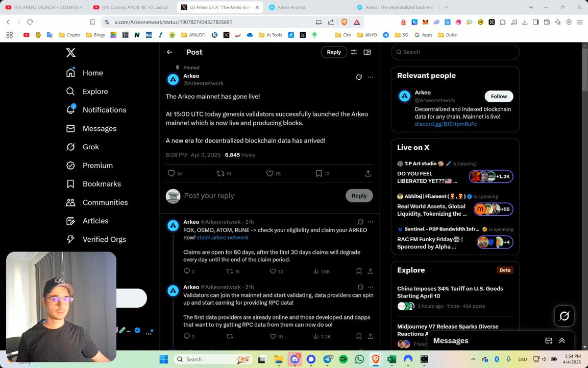Image resolution: width=588 pixels, height=368 pixels.
Task: Repost the main post with 19 reposts
Action: click(x=224, y=173)
